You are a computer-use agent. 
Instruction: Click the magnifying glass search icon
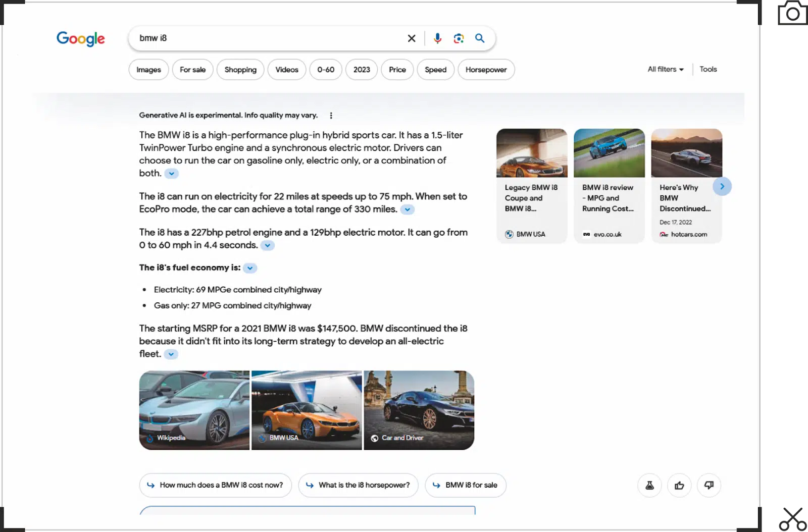[480, 38]
